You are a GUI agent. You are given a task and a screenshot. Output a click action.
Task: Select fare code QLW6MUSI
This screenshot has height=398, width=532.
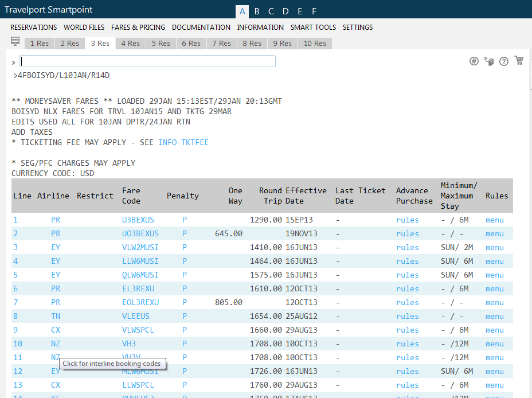(x=140, y=275)
